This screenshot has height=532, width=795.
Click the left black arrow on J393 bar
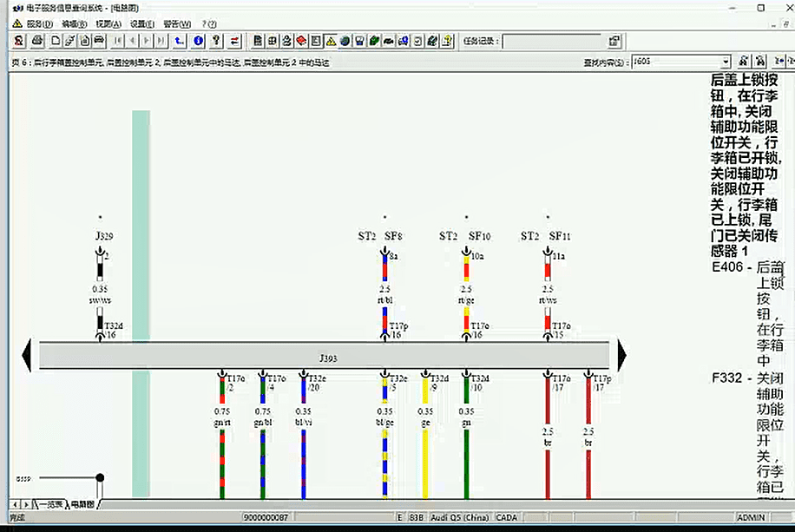coord(25,354)
